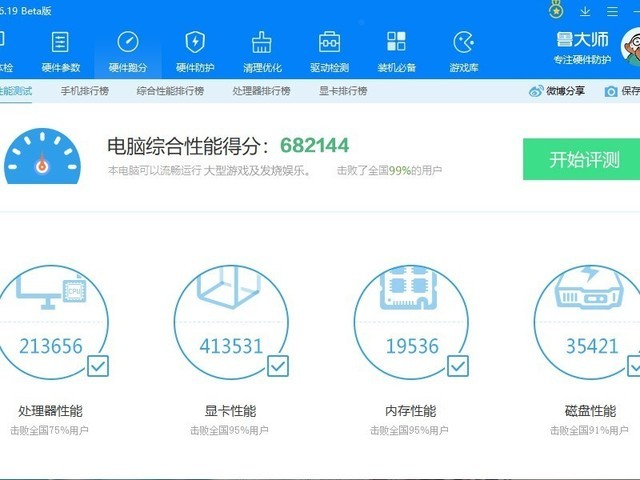This screenshot has height=480, width=640.
Task: Open the 硬件参数 hardware parameters icon
Action: click(60, 42)
